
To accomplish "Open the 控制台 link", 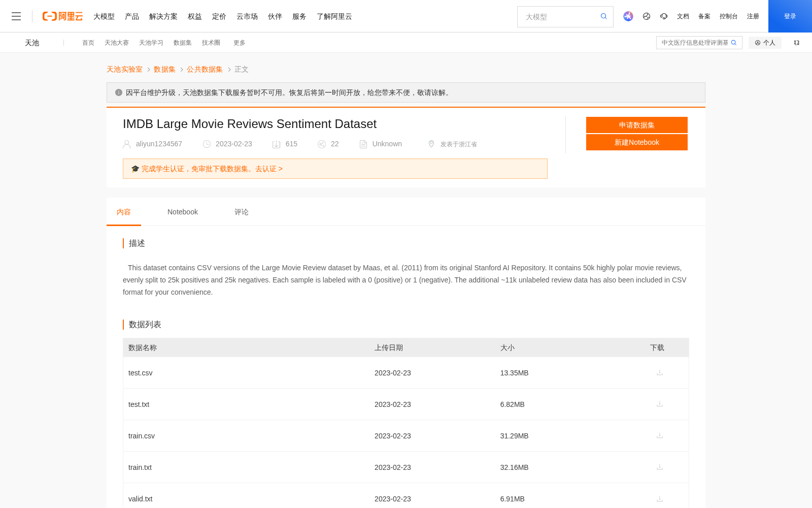I will point(729,16).
